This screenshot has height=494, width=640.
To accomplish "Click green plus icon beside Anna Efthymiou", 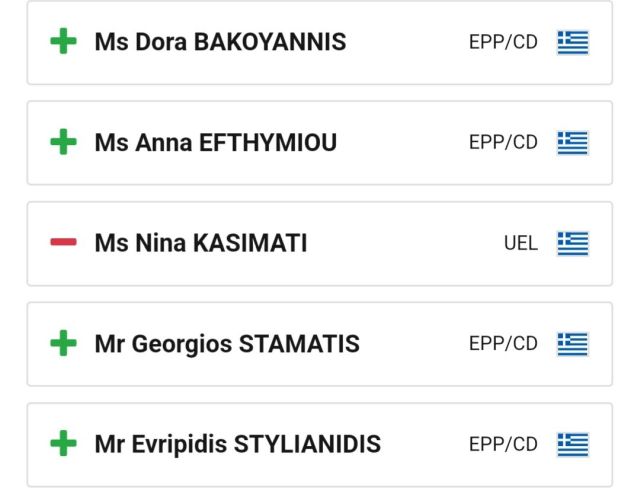I will [63, 143].
